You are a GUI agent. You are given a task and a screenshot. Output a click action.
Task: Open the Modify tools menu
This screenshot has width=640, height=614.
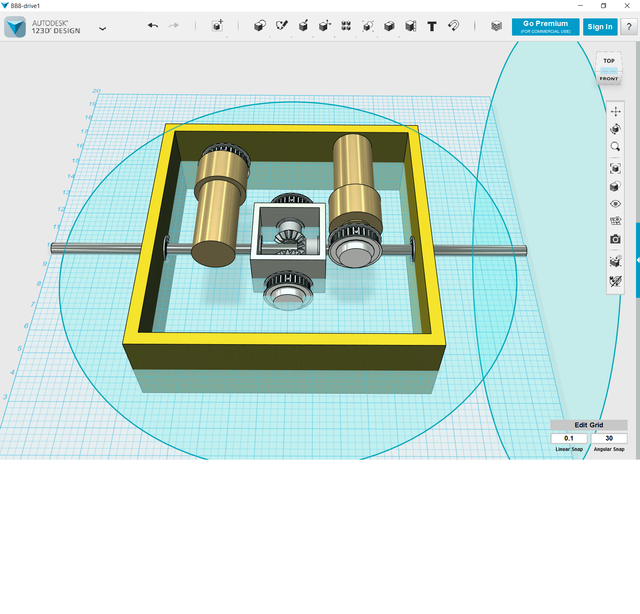324,26
